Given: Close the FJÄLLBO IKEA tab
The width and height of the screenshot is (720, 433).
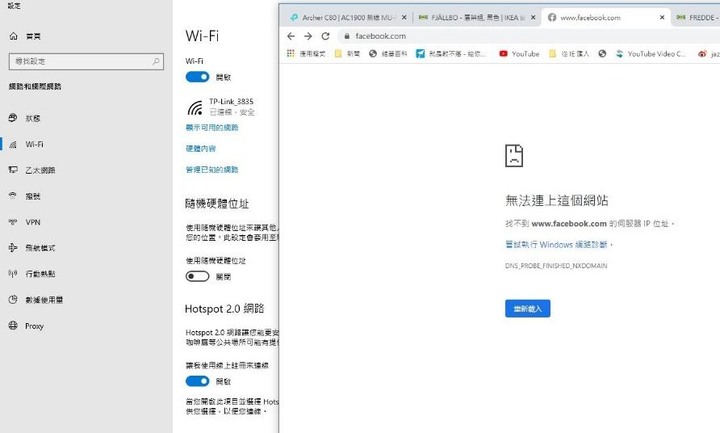Looking at the screenshot, I should coord(533,17).
